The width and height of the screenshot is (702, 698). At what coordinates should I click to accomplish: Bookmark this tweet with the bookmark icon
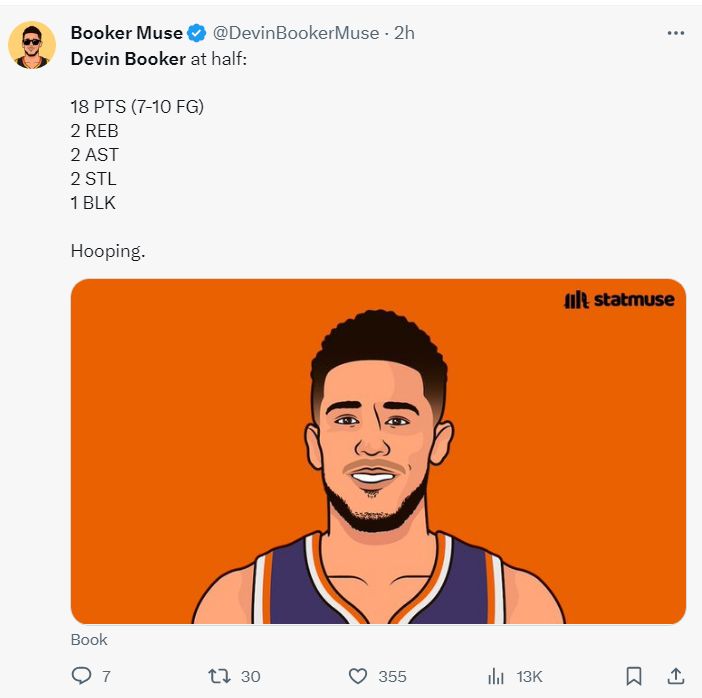pyautogui.click(x=633, y=677)
